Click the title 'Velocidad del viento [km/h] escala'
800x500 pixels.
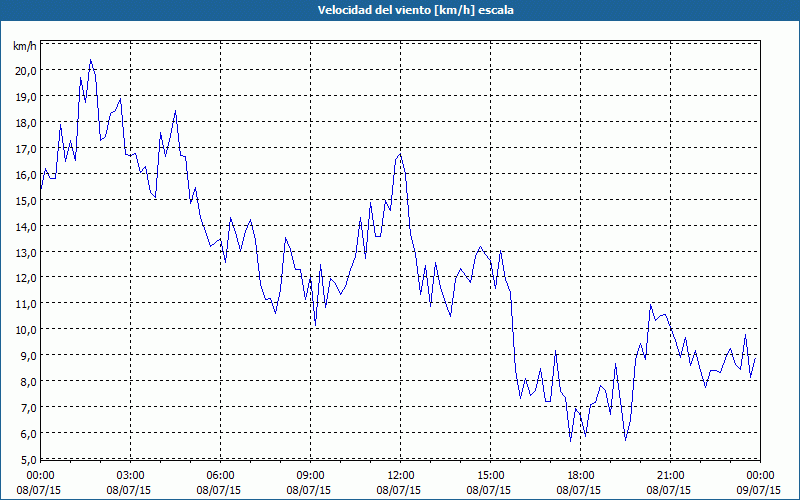click(x=415, y=10)
